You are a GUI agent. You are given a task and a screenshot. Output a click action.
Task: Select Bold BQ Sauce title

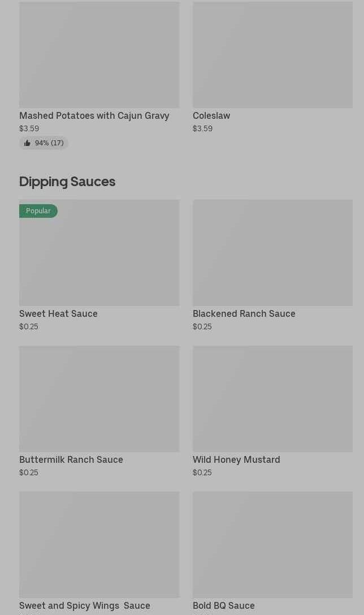(223, 605)
